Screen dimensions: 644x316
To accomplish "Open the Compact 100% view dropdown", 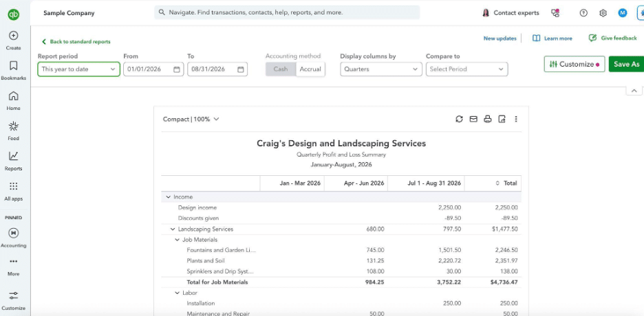I will click(191, 120).
